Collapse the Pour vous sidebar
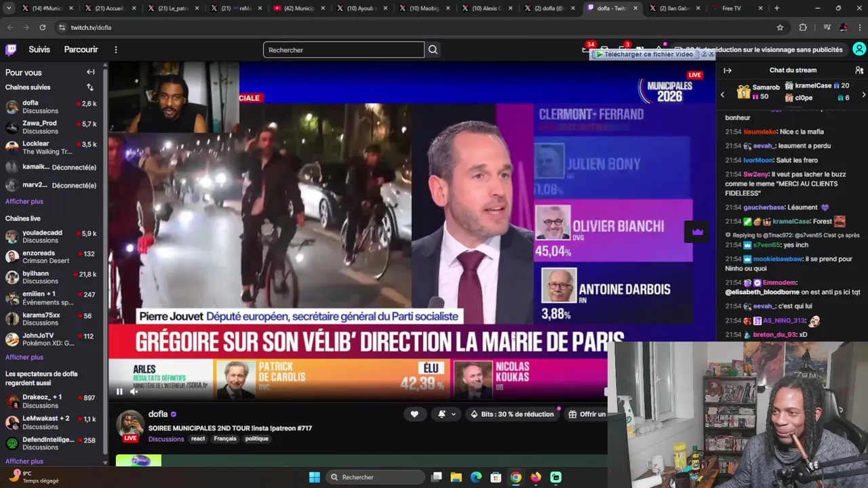 click(90, 72)
